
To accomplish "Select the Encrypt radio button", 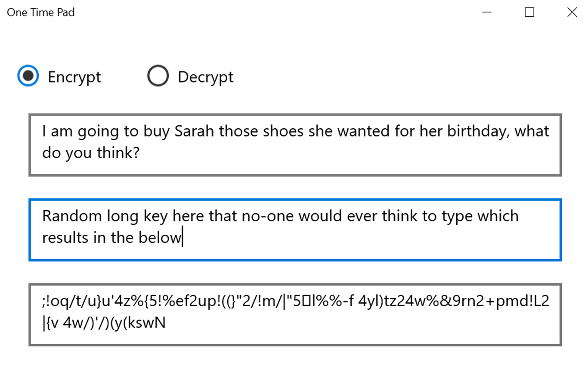I will click(28, 76).
